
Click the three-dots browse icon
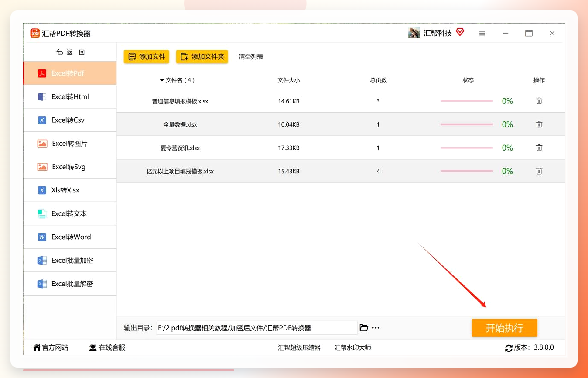coord(376,328)
